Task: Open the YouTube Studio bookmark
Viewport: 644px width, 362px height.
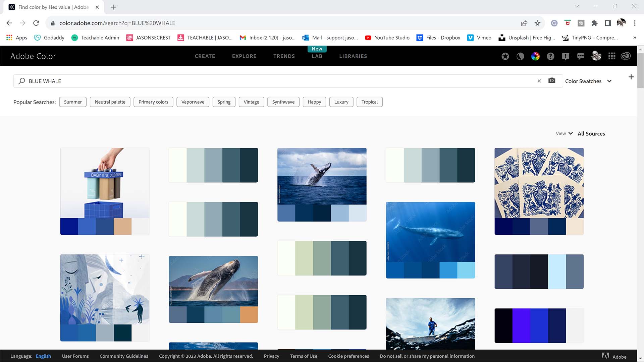Action: 387,38
